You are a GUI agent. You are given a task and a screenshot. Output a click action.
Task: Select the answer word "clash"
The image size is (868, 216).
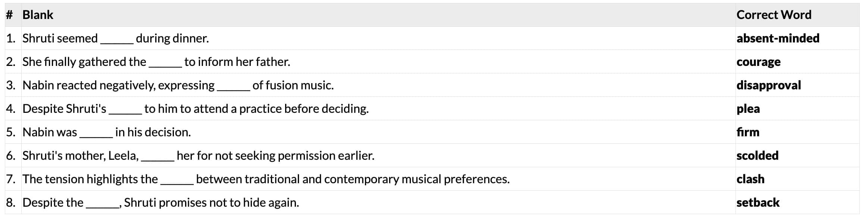pos(750,179)
